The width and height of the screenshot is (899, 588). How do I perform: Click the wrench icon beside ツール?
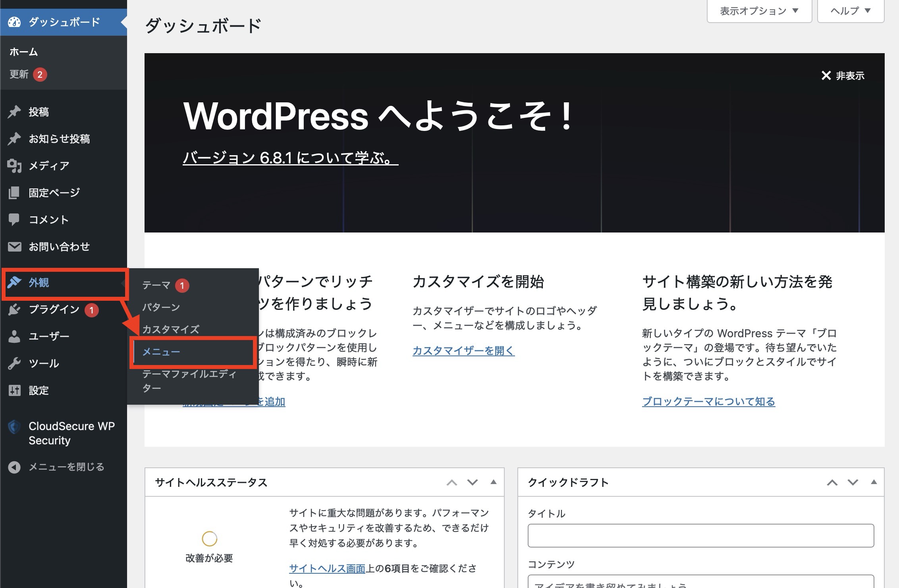14,363
